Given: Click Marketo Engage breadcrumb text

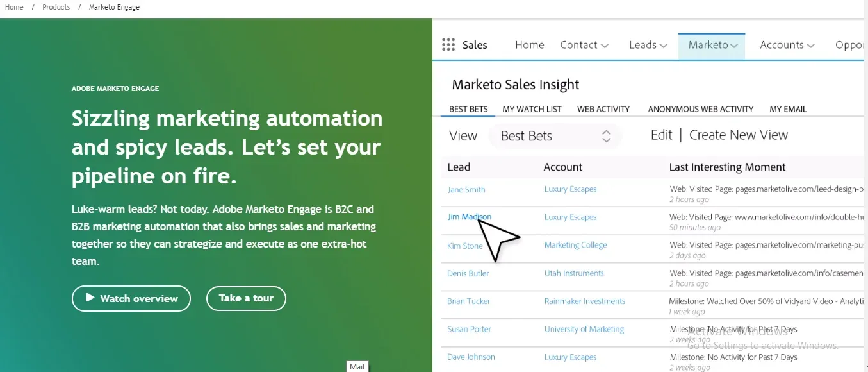Looking at the screenshot, I should coord(115,7).
